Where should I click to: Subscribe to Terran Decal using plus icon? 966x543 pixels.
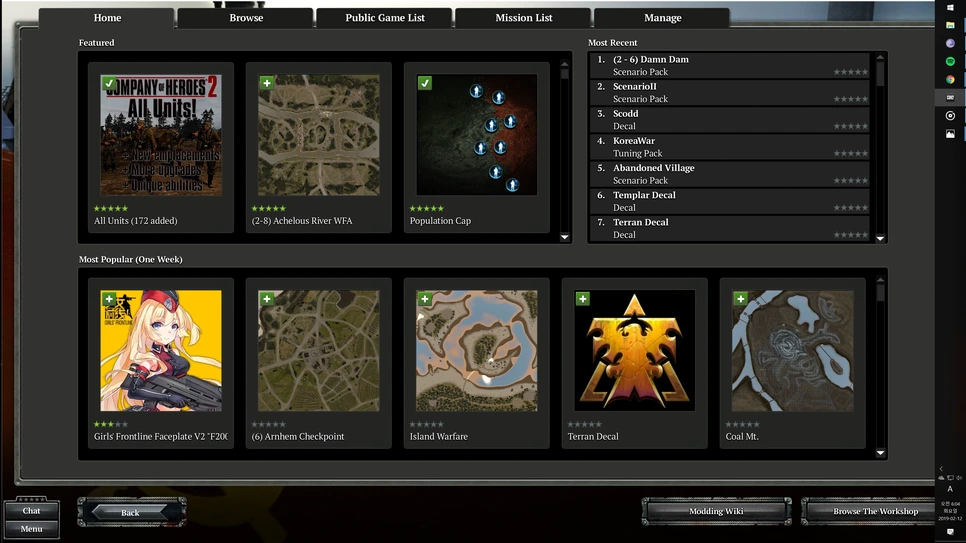[x=583, y=299]
